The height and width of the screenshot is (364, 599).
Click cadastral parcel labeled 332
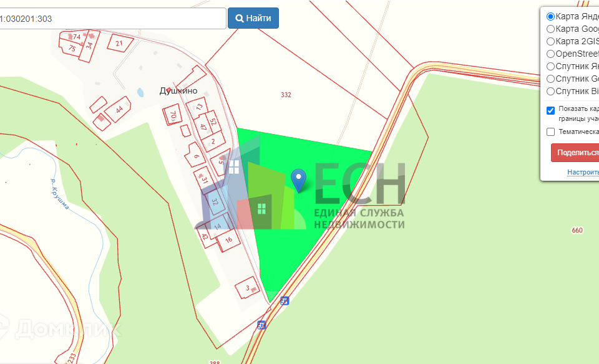(286, 95)
